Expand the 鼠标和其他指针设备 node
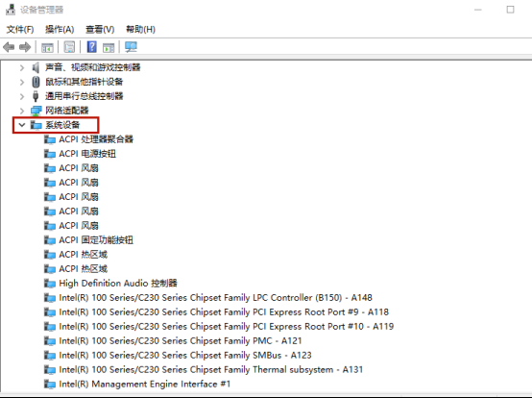This screenshot has height=398, width=532. point(22,82)
